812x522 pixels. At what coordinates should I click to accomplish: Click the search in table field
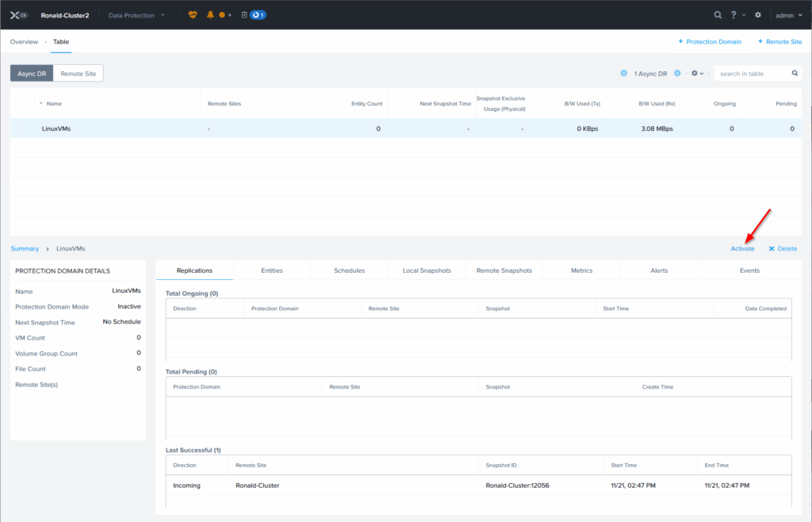752,73
